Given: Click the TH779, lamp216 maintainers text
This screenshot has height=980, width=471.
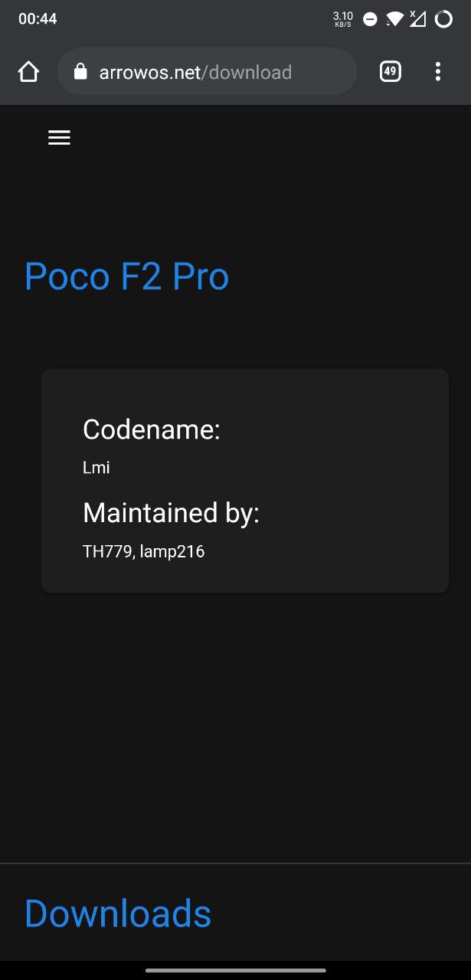Looking at the screenshot, I should pos(144,551).
